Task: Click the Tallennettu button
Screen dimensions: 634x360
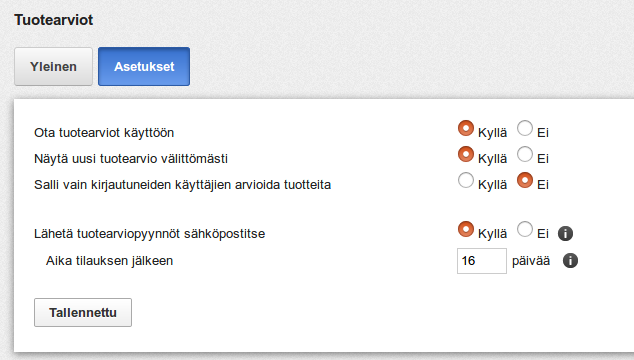Action: point(83,312)
